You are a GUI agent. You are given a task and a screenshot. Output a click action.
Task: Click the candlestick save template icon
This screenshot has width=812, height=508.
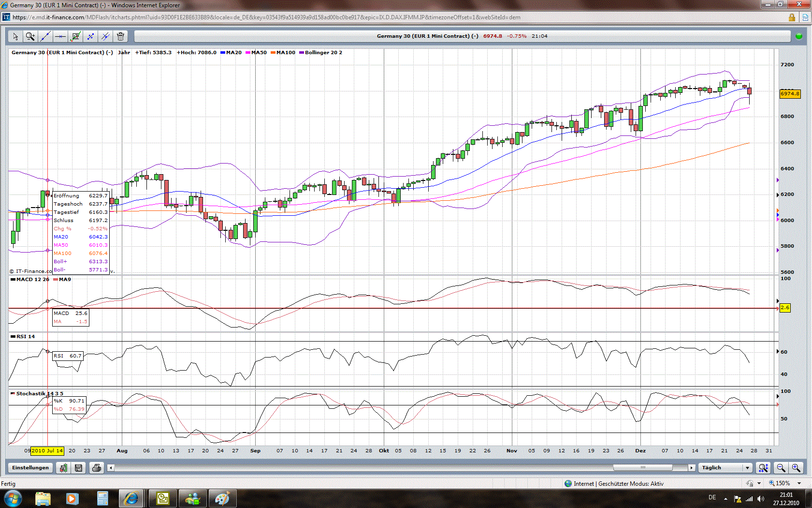click(63, 468)
